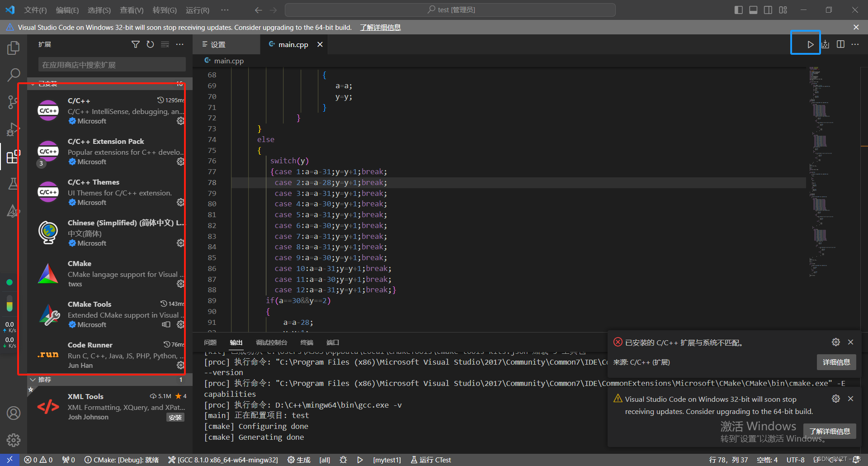This screenshot has height=466, width=868.
Task: Switch to Debug Console panel tab
Action: point(271,342)
